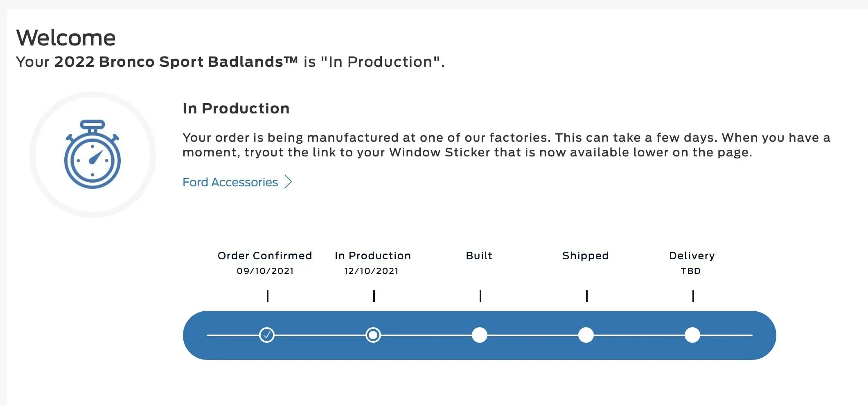Click the stopwatch In Production icon
The width and height of the screenshot is (868, 405).
pyautogui.click(x=92, y=154)
